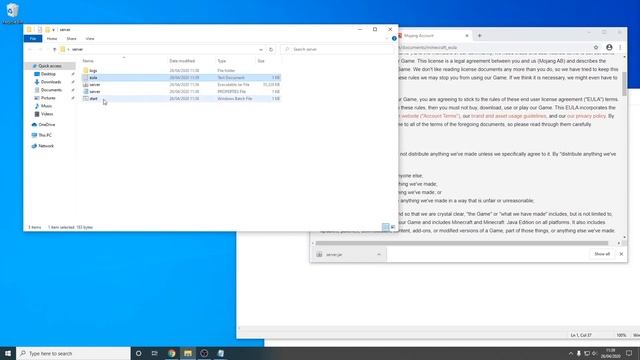The width and height of the screenshot is (640, 360).
Task: Open Network in navigation pane
Action: (46, 146)
